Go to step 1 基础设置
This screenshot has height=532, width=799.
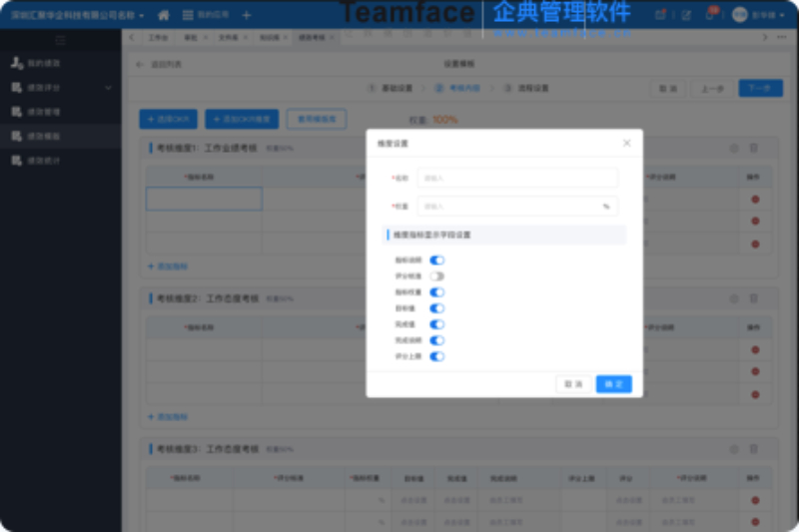point(391,88)
